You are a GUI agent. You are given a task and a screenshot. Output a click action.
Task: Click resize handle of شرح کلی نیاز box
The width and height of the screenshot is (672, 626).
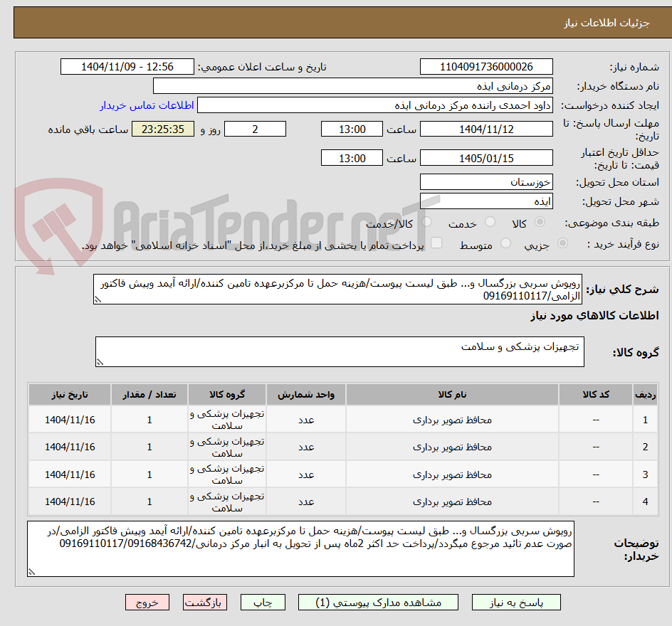tap(98, 299)
